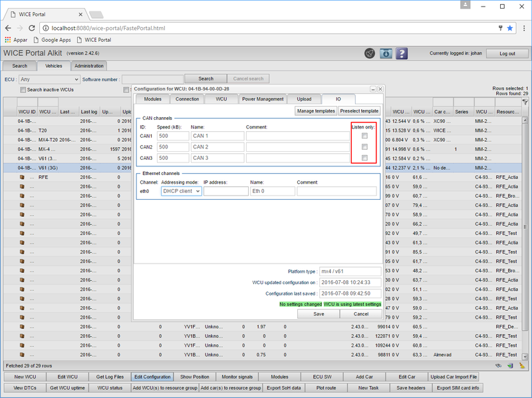532x398 pixels.
Task: Click the Export SoH data button
Action: 284,388
